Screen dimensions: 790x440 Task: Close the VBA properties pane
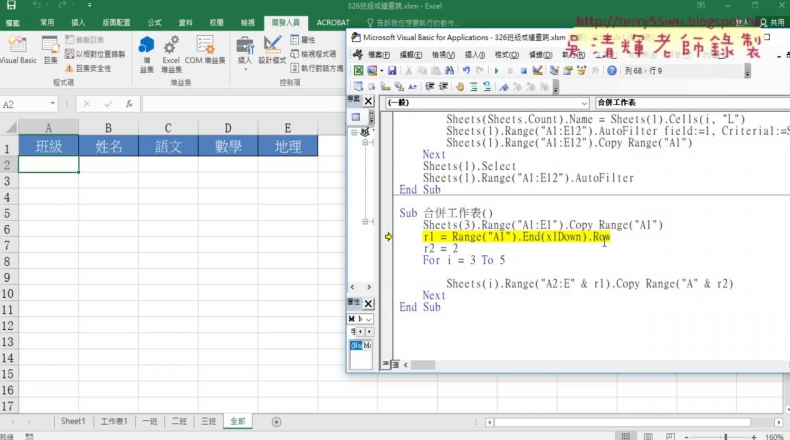click(x=368, y=303)
